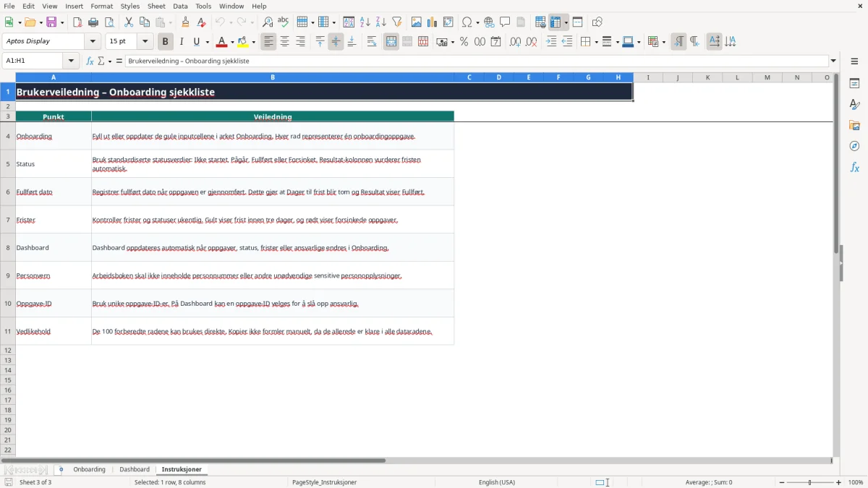The image size is (868, 488).
Task: Select column header A
Action: click(54, 77)
